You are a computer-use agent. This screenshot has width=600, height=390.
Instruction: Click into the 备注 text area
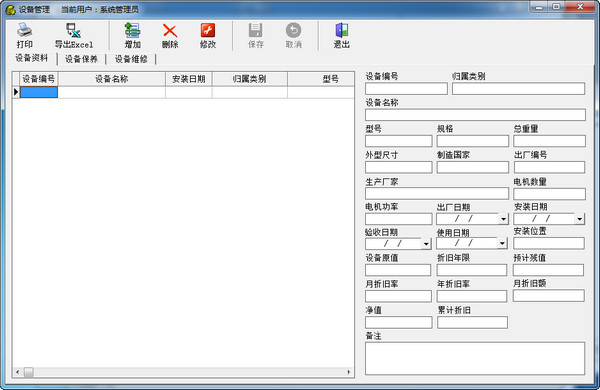475,358
